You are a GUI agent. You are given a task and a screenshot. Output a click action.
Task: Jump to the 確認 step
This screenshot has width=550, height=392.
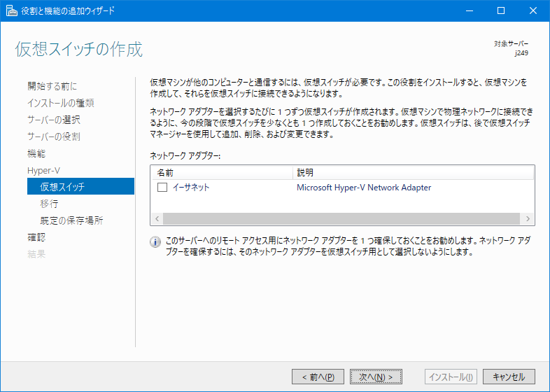36,237
